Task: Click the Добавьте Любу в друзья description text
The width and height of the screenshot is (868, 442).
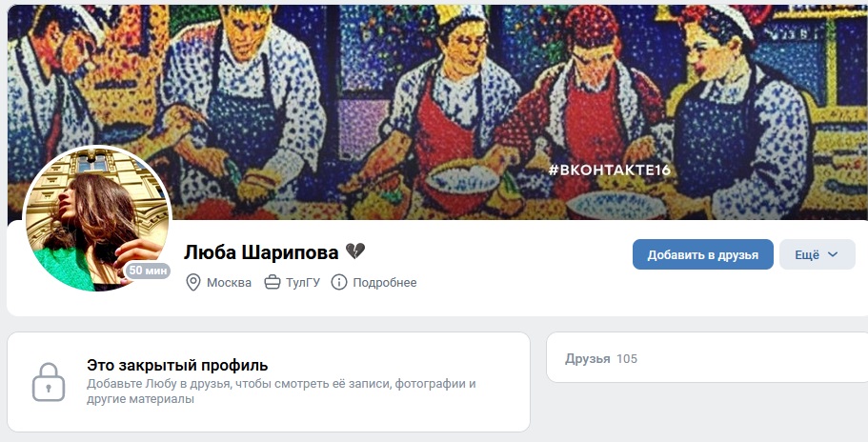Action: click(281, 392)
